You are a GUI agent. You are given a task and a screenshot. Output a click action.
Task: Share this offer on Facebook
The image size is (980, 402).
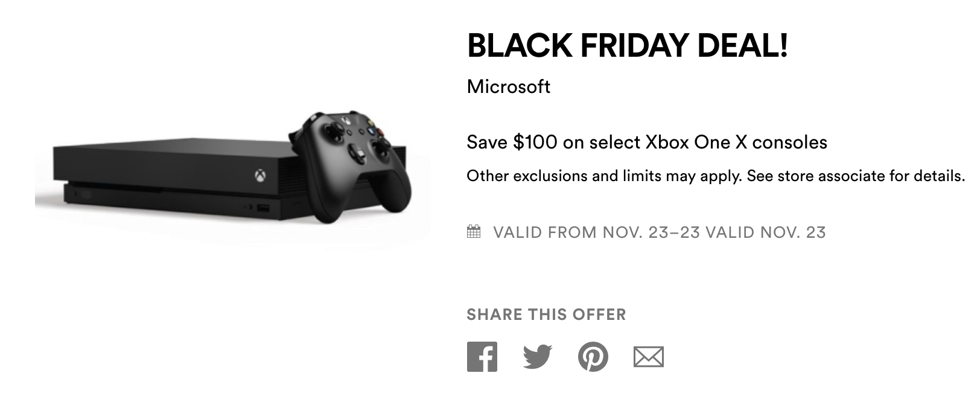tap(482, 357)
